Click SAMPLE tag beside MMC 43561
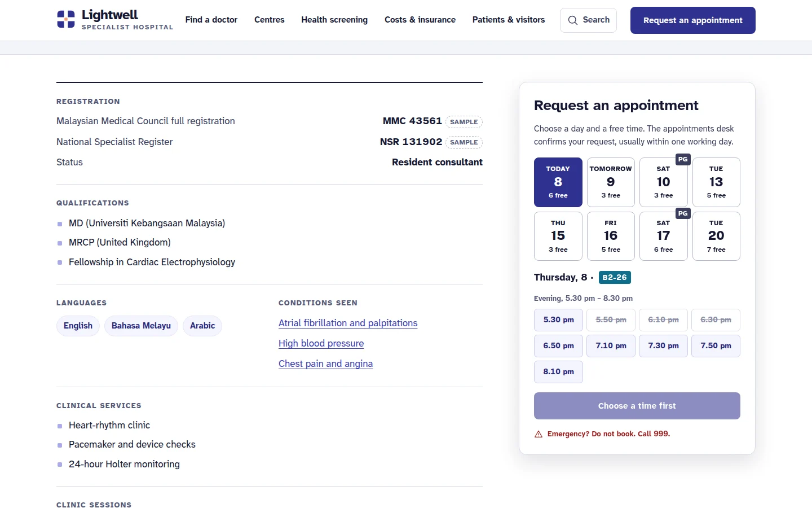This screenshot has height=508, width=812. (464, 122)
